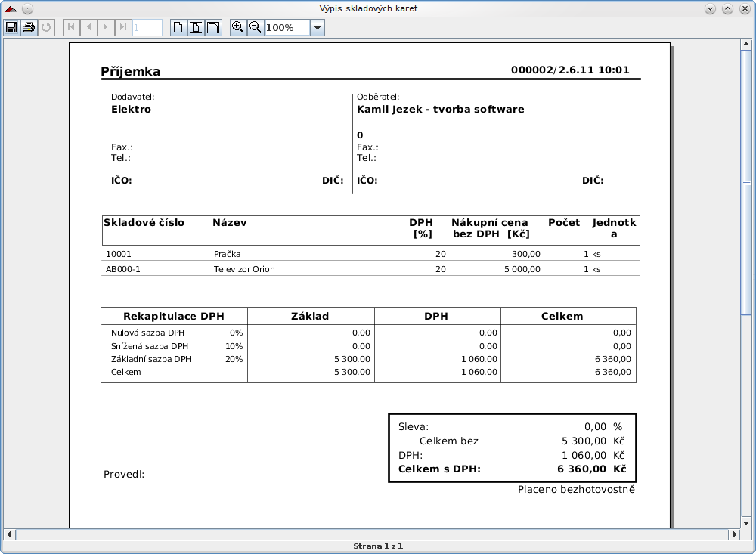Click the vertical scrollbar down arrow

click(745, 522)
